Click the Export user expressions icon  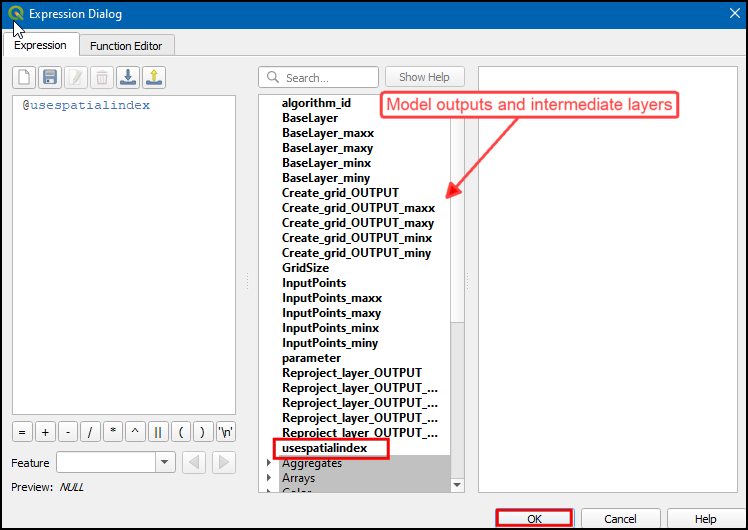coord(154,77)
